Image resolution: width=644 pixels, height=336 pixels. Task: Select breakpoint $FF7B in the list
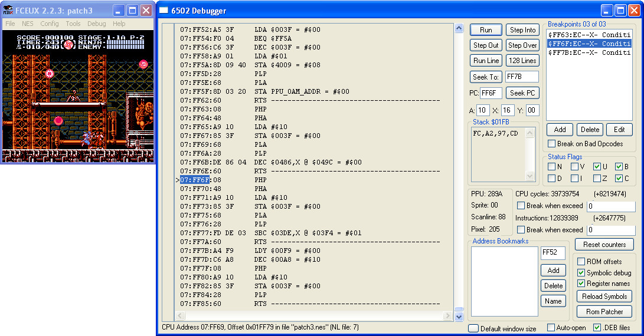point(589,52)
